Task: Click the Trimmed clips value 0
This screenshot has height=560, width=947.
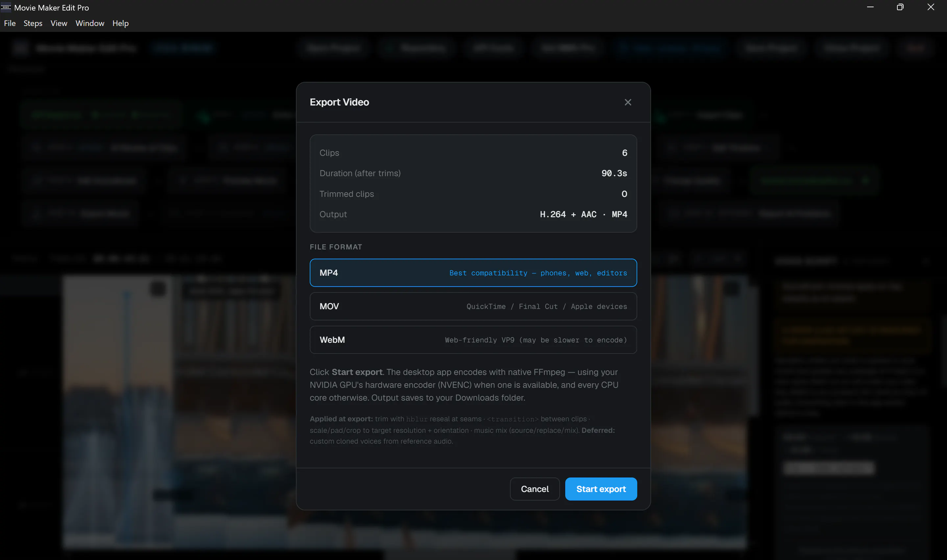Action: 624,194
